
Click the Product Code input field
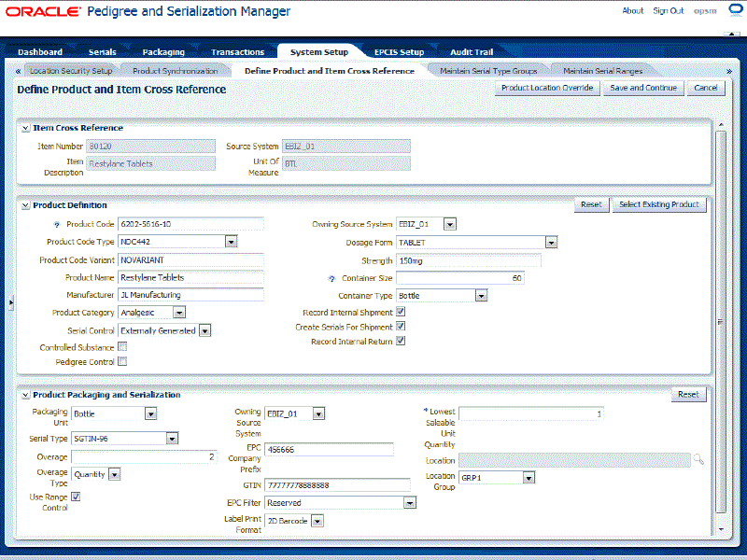tap(190, 224)
